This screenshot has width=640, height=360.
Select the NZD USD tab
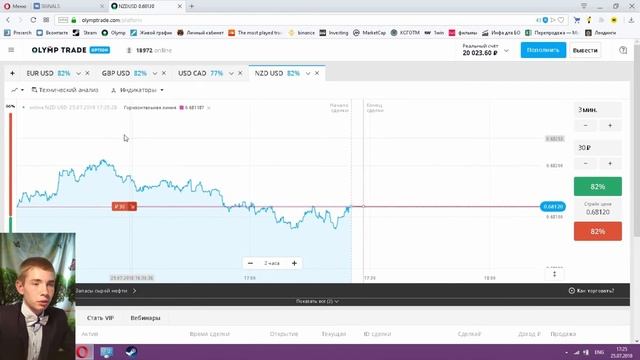coord(277,73)
